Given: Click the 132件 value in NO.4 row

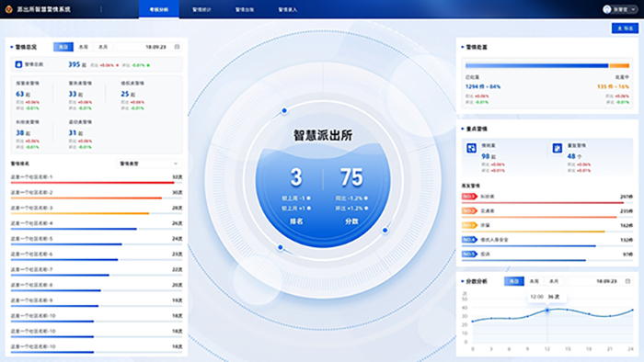Looking at the screenshot, I should pos(627,240).
